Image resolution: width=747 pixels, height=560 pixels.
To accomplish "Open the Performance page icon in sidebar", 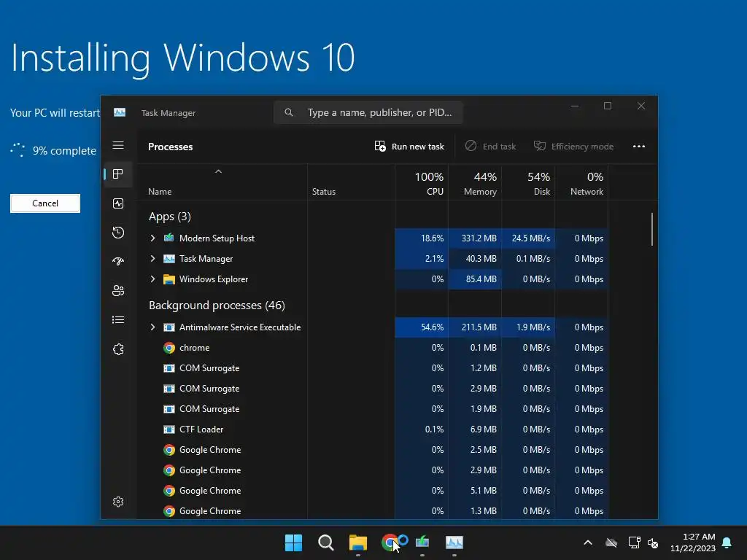I will (x=118, y=203).
